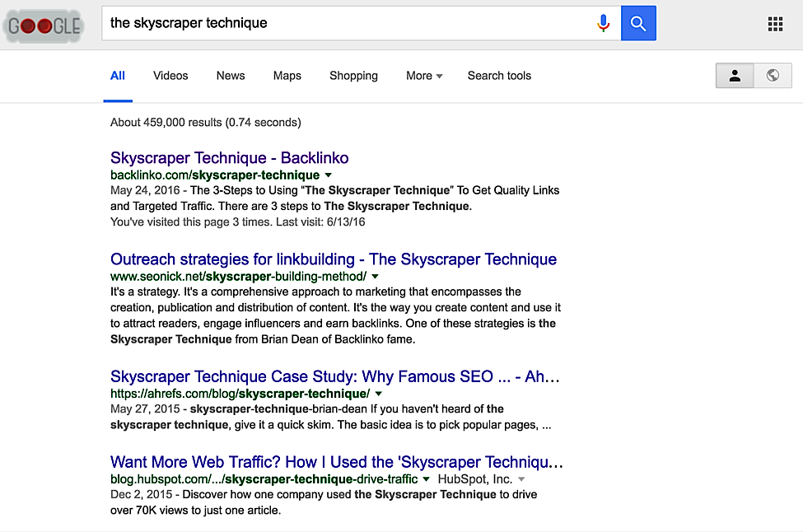Open the Shopping tab

tap(353, 76)
